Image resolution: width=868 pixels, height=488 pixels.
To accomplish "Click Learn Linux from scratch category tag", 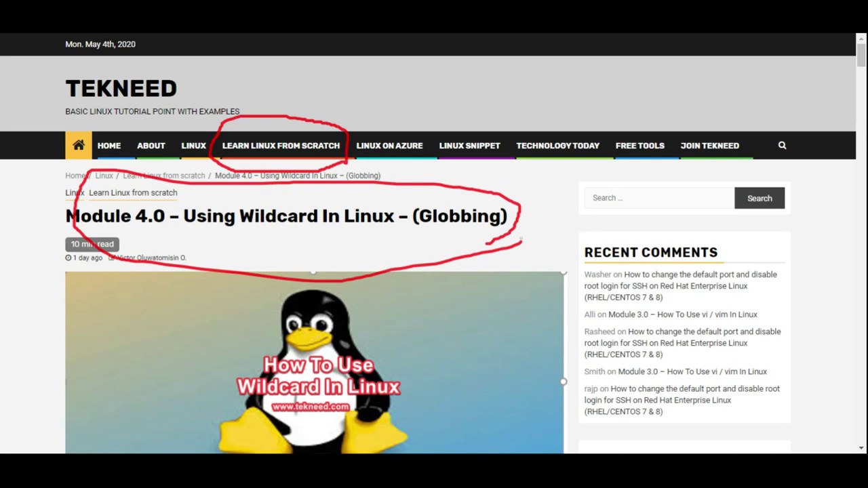I will click(133, 192).
